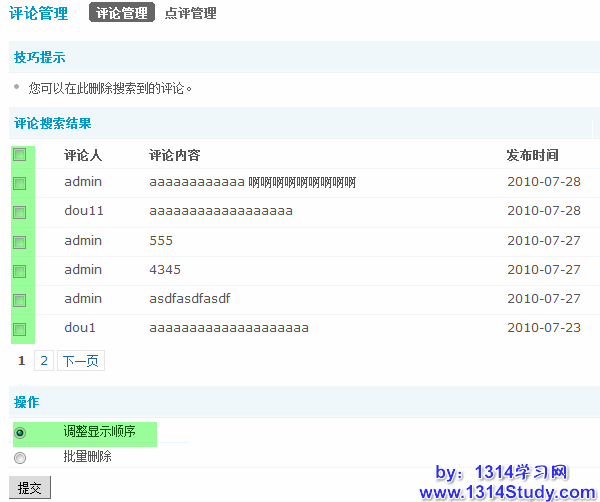The width and height of the screenshot is (600, 502).
Task: Click the current page number 1
Action: pos(22,361)
